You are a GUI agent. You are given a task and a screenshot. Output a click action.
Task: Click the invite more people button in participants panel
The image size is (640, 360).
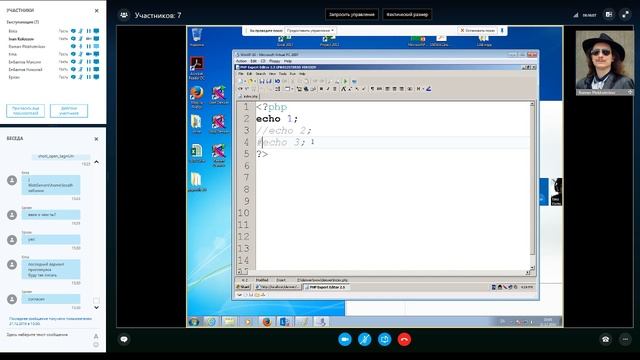(x=25, y=111)
